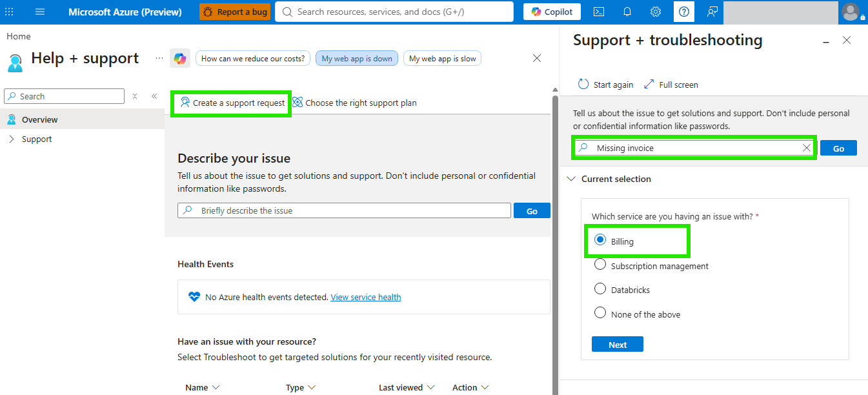Screen dimensions: 868x395
Task: Click the Start again refresh icon
Action: click(583, 85)
